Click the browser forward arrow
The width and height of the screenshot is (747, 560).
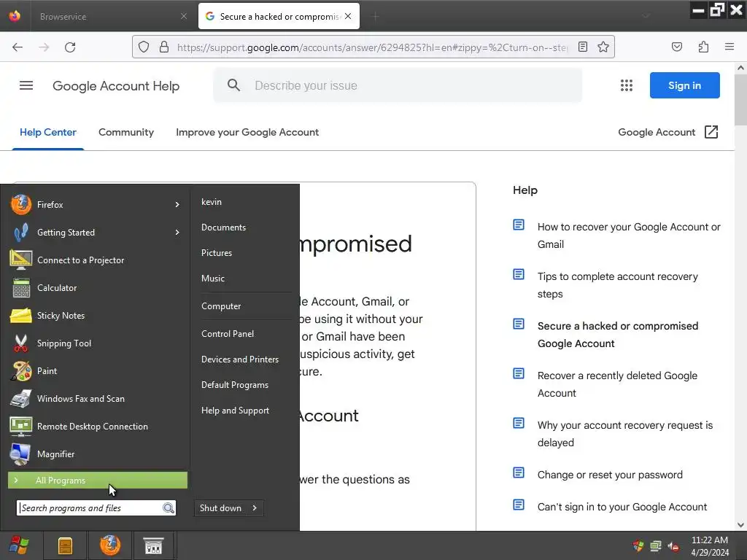point(44,47)
